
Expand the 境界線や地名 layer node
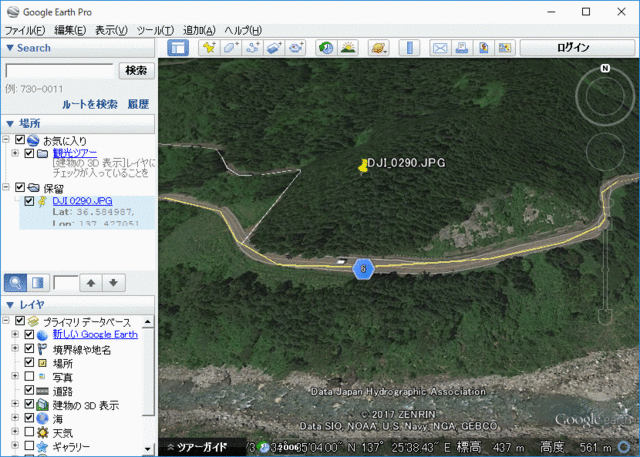point(15,348)
